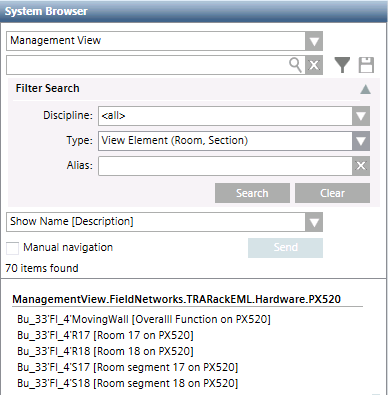
Task: Click the Search button
Action: click(x=252, y=193)
